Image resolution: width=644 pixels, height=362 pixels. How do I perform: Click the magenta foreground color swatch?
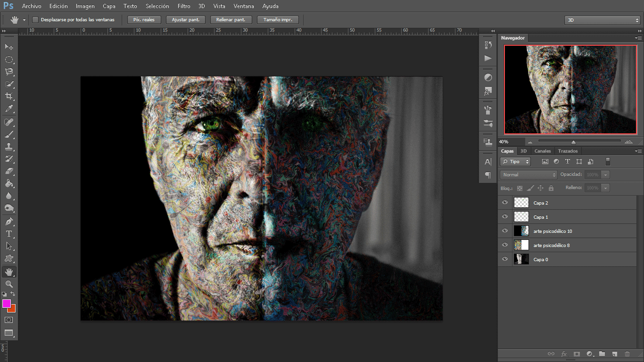[6, 303]
